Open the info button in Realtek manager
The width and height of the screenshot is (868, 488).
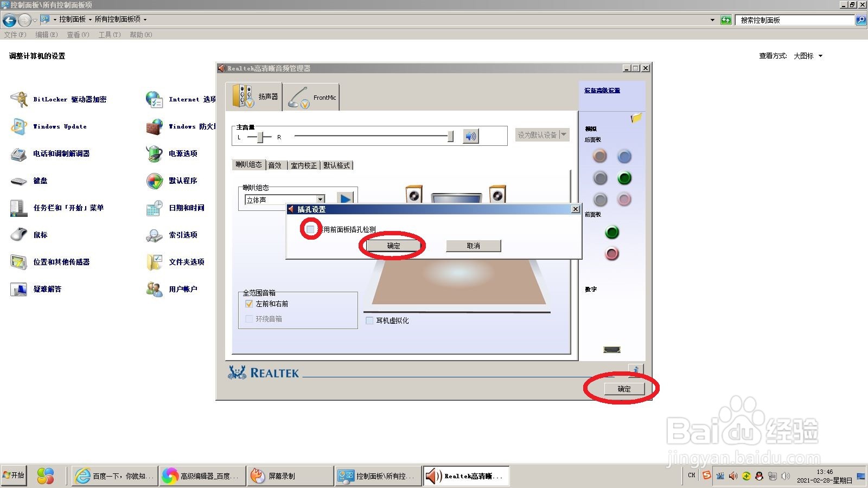pos(636,370)
